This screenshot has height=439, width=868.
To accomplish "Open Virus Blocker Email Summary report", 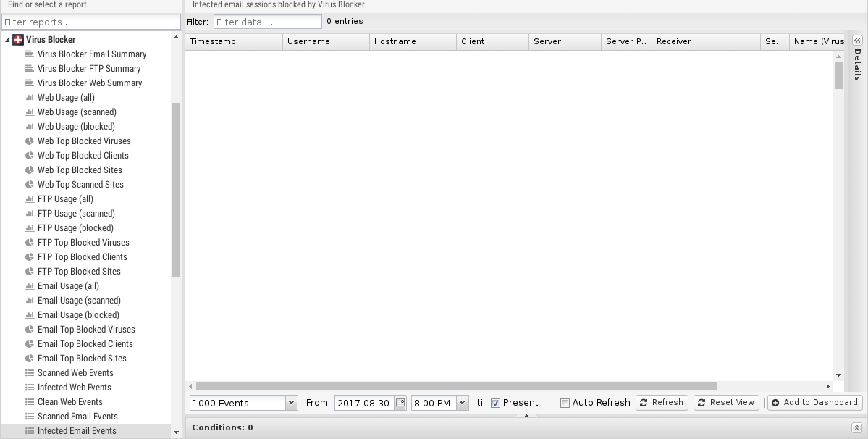I will [92, 54].
